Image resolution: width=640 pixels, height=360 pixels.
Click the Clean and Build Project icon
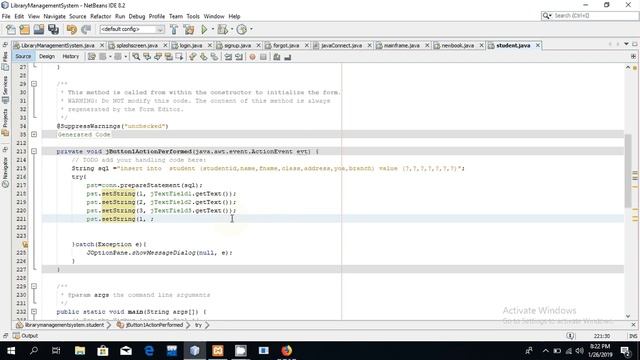tap(189, 29)
